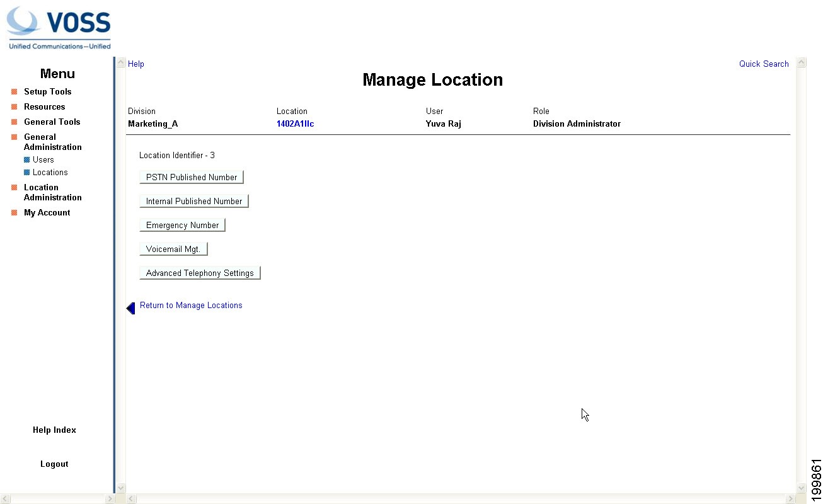This screenshot has height=504, width=823.
Task: Click the My Account bullet icon
Action: pos(14,213)
